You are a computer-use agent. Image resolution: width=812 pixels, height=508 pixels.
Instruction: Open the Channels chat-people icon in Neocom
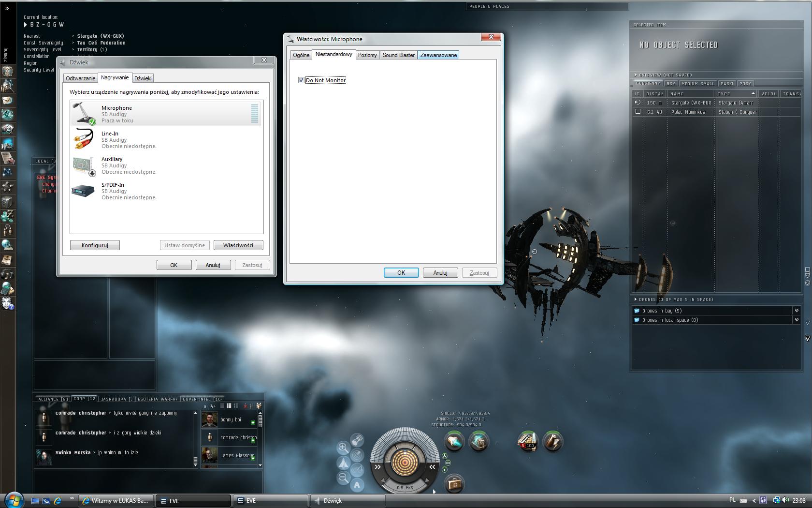tap(7, 230)
